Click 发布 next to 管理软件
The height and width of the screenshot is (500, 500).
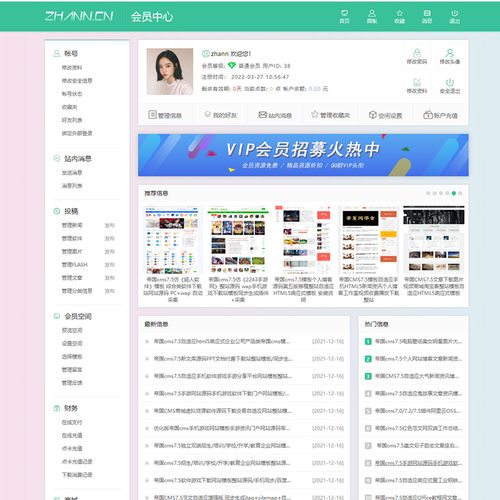click(109, 238)
